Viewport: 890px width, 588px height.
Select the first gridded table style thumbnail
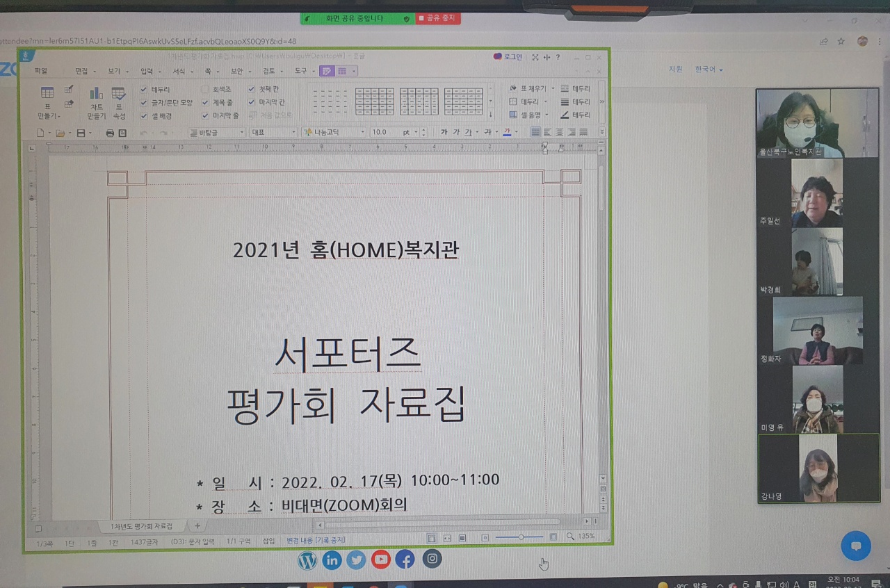[374, 101]
